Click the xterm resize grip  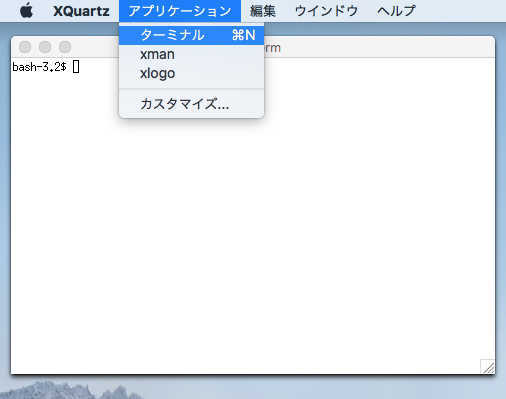487,366
